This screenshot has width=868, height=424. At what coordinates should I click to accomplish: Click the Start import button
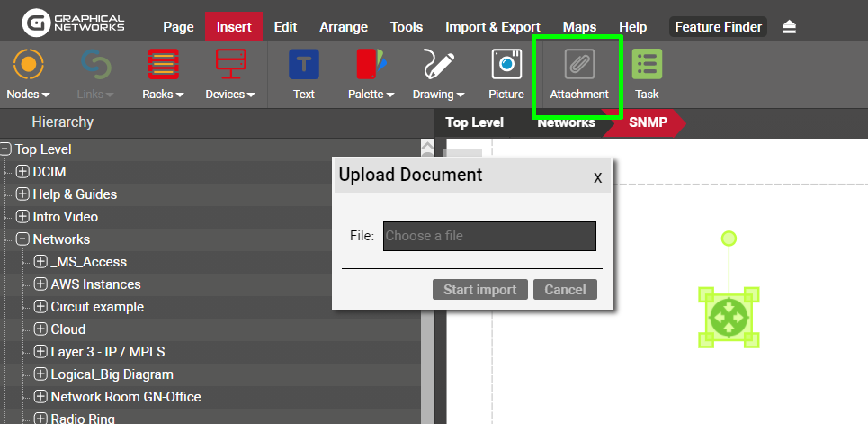pyautogui.click(x=480, y=290)
